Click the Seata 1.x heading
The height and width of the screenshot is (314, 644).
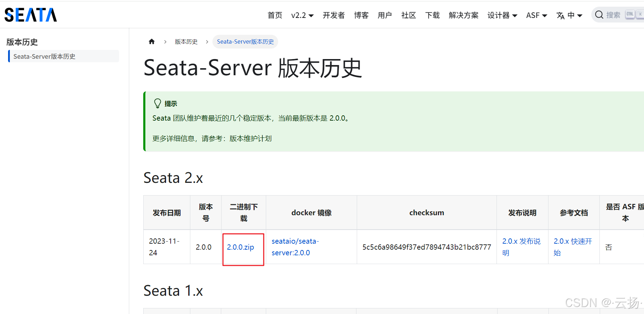(173, 291)
